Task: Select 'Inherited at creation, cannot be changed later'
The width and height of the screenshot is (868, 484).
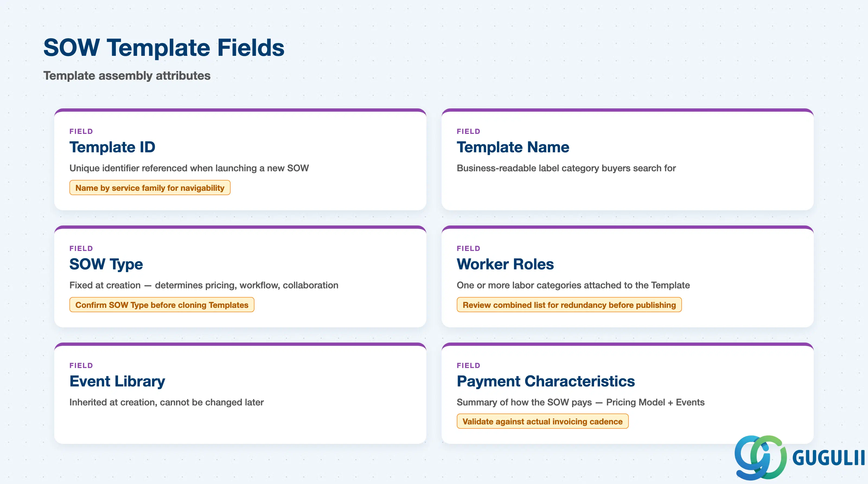Action: [167, 402]
